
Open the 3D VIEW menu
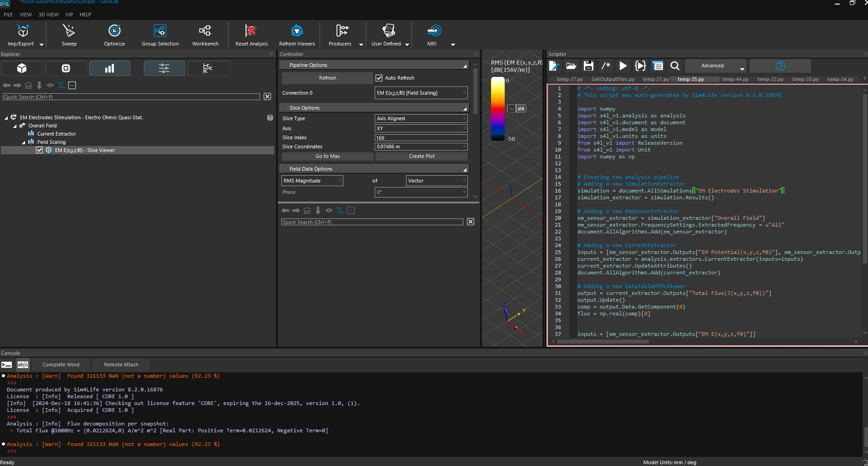pyautogui.click(x=49, y=15)
